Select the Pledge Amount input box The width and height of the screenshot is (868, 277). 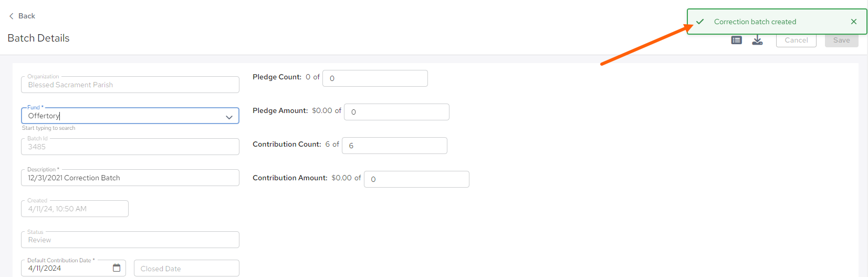(396, 112)
